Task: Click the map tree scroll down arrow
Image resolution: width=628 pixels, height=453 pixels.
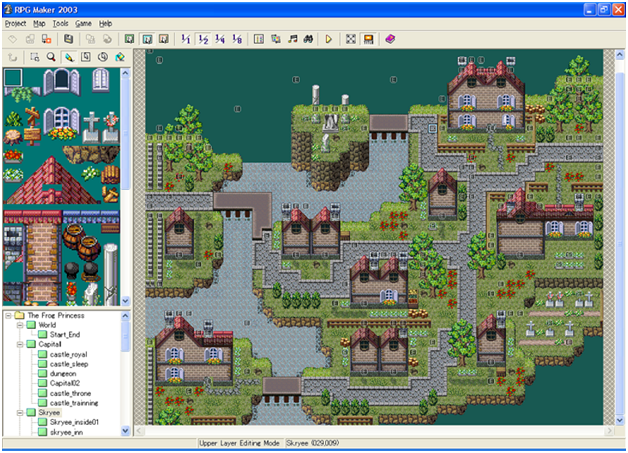Action: (x=125, y=431)
